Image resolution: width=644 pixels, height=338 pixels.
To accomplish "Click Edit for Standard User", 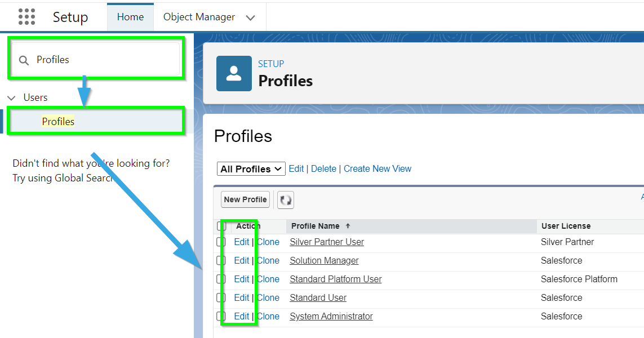I will click(242, 298).
